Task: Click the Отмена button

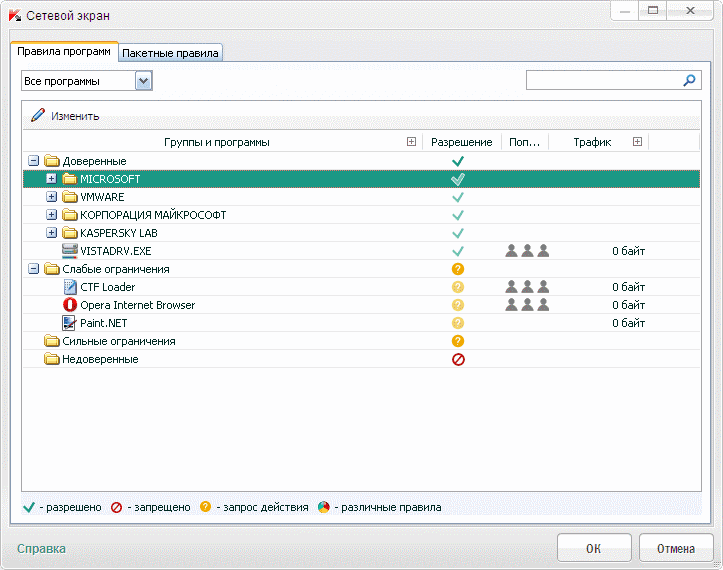Action: click(675, 549)
